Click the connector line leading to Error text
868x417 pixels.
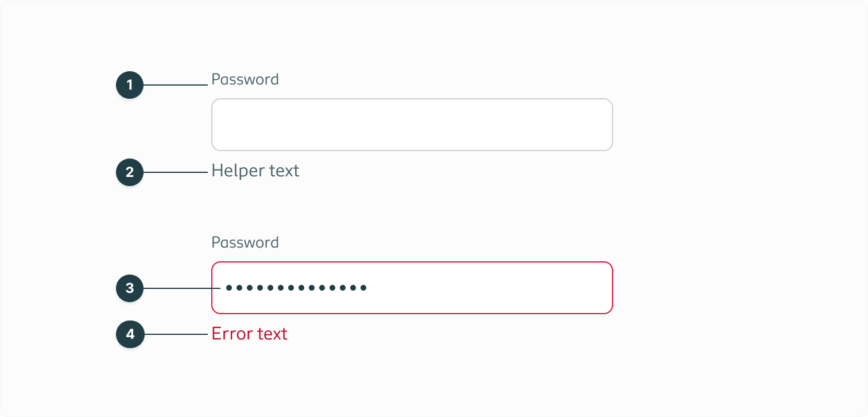[175, 334]
